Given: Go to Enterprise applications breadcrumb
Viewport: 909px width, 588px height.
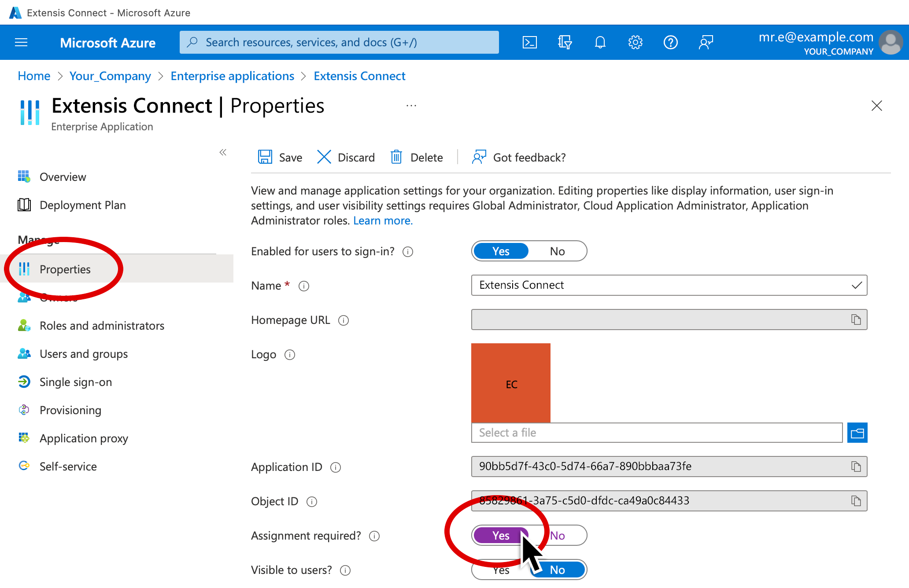Looking at the screenshot, I should 233,76.
